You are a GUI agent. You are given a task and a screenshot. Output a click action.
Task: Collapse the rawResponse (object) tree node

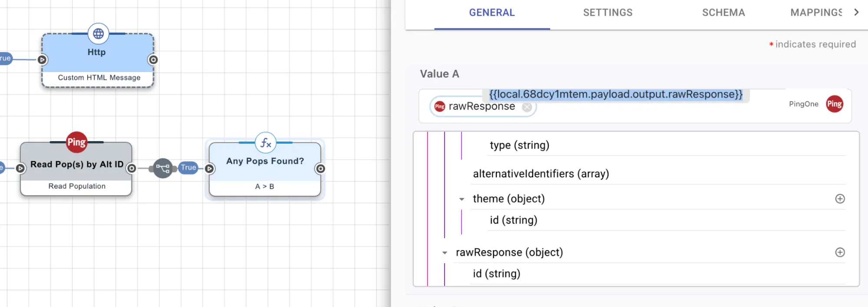(445, 253)
